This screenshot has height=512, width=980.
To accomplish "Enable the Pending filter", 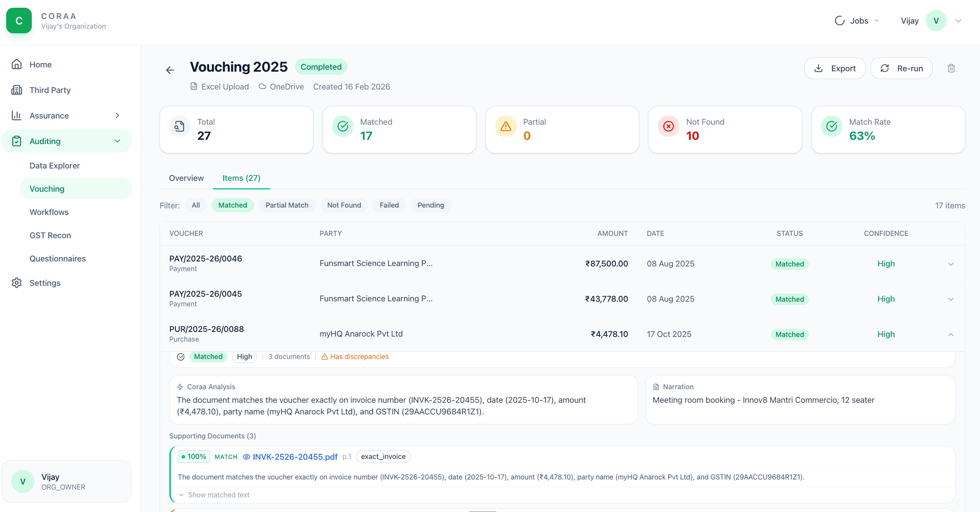I will click(430, 205).
